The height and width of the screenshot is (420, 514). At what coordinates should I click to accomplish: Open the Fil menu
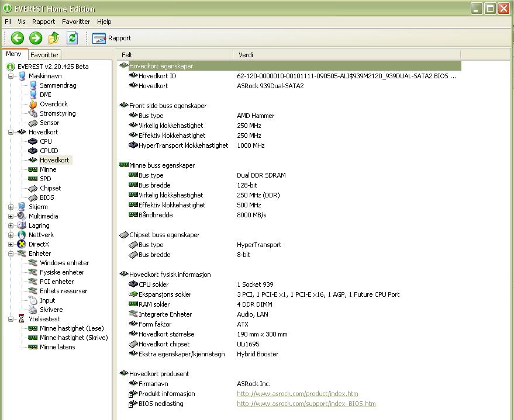[x=8, y=22]
